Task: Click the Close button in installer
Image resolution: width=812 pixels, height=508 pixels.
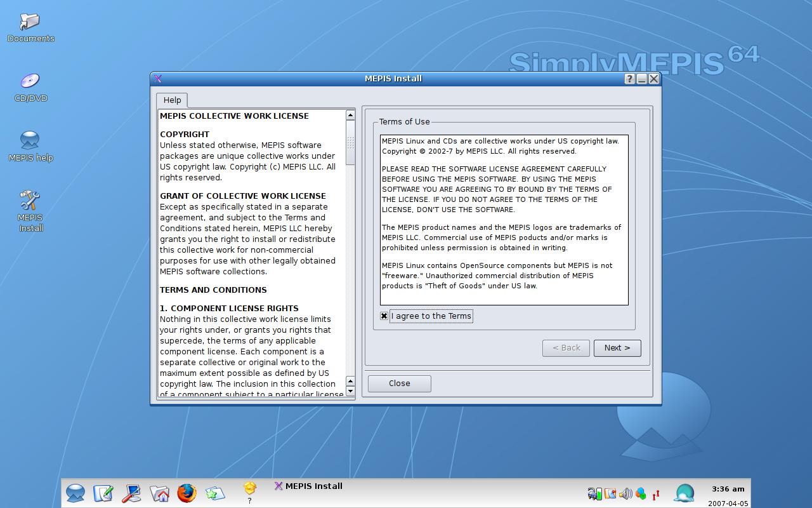Action: point(400,384)
